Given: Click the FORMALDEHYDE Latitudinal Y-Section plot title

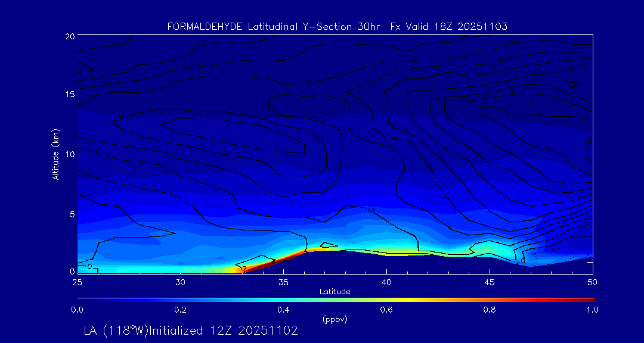Looking at the screenshot, I should 337,27.
